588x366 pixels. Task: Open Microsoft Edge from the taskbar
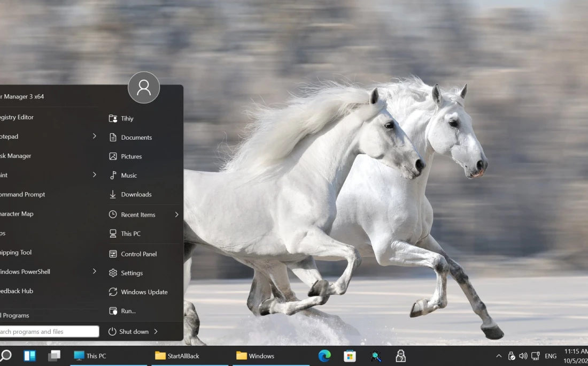pos(324,356)
